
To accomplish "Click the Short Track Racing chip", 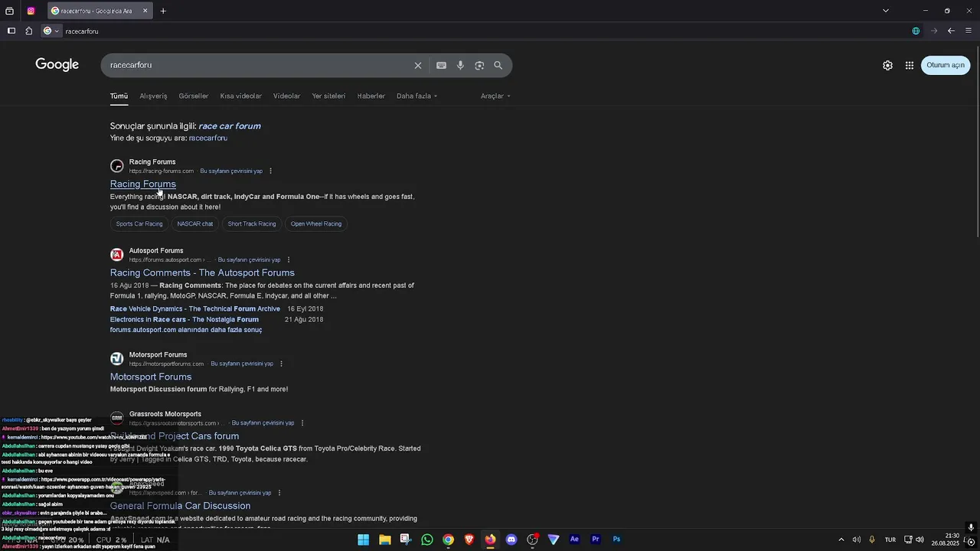I will [252, 223].
